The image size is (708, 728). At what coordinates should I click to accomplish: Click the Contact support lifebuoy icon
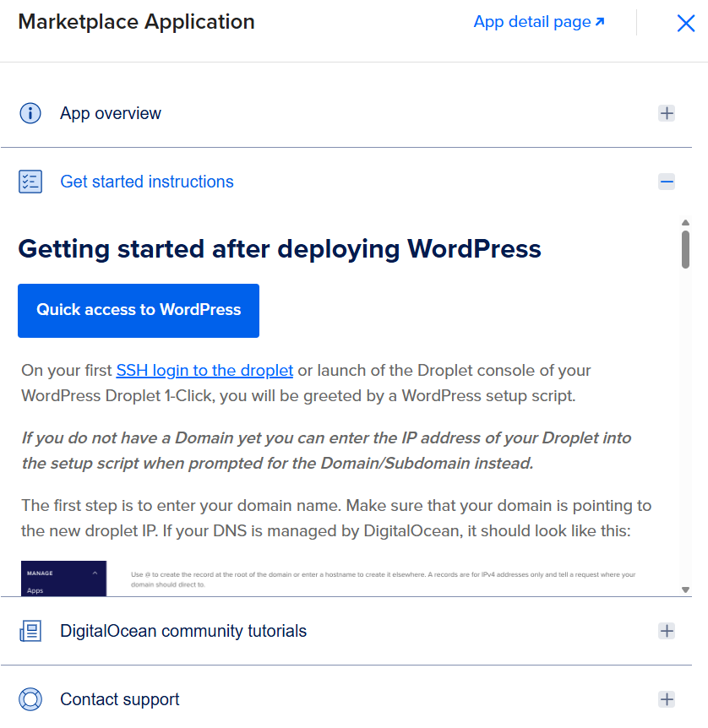[x=30, y=699]
